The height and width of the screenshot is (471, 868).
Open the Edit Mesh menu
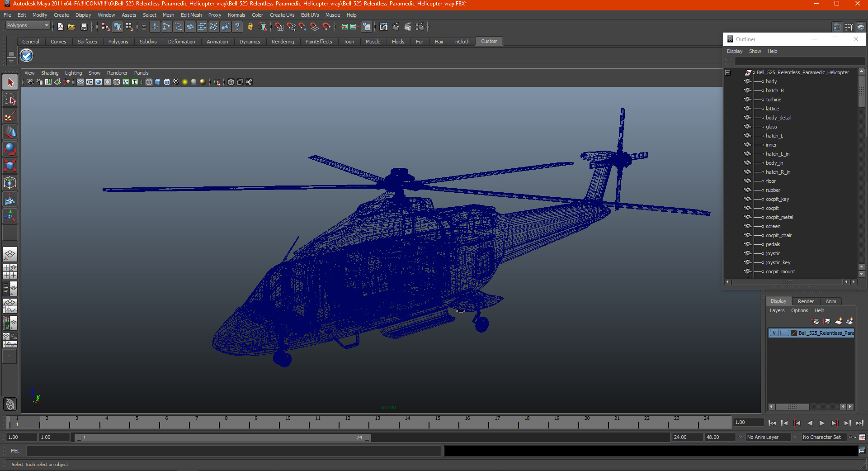(x=191, y=15)
